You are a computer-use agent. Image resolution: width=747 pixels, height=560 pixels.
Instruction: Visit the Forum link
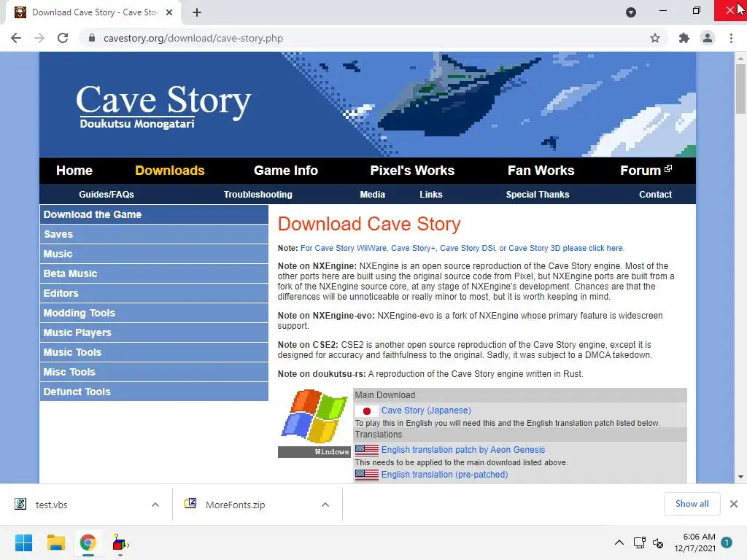click(x=646, y=171)
